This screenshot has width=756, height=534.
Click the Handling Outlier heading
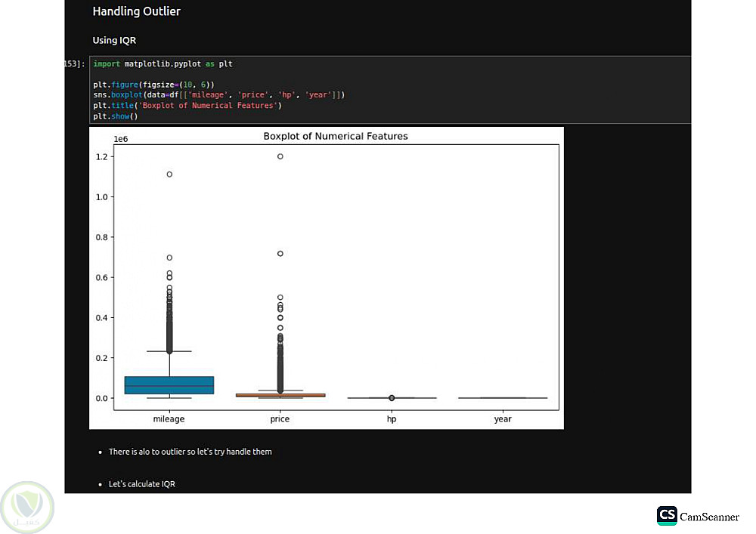coord(136,11)
